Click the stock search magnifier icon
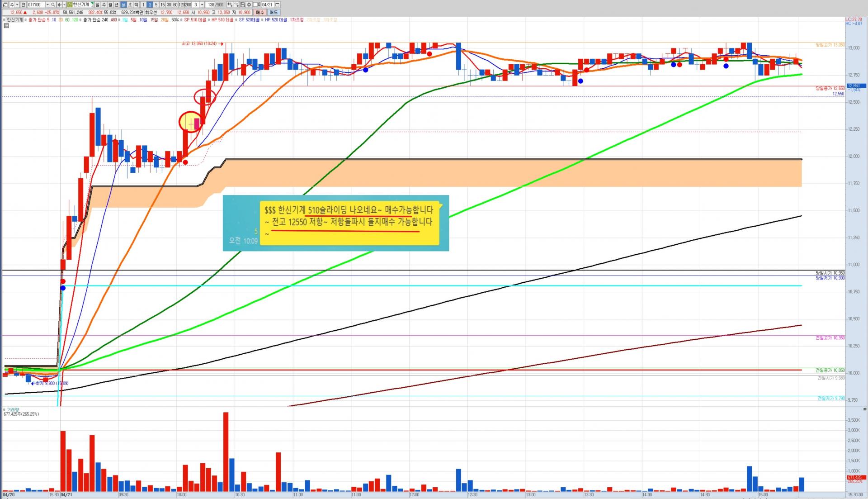The height and width of the screenshot is (499, 868). [53, 5]
